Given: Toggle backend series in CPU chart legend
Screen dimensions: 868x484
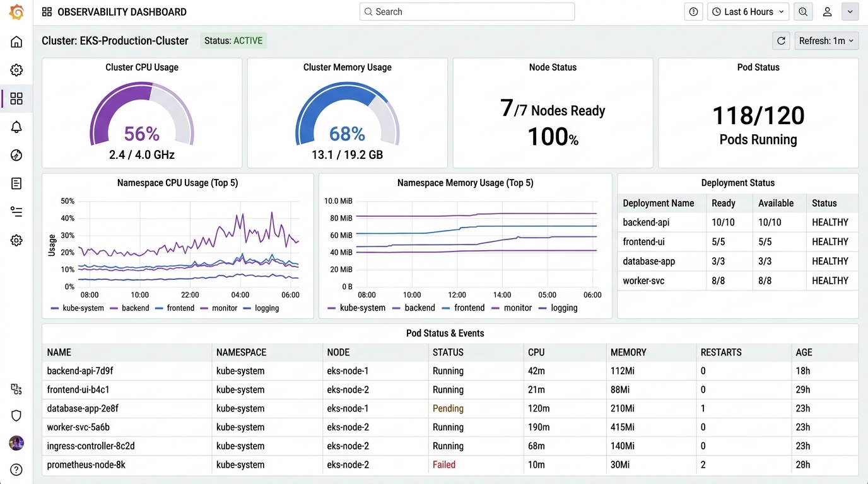Looking at the screenshot, I should click(x=129, y=308).
